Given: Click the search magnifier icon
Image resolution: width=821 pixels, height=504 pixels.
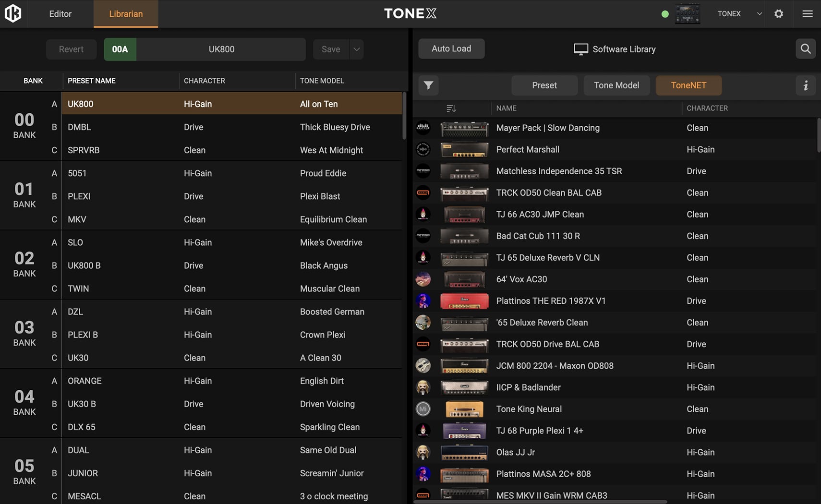Looking at the screenshot, I should (806, 49).
